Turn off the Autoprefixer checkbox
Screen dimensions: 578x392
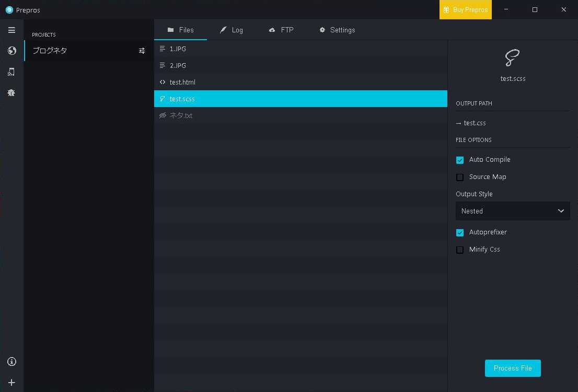[460, 233]
